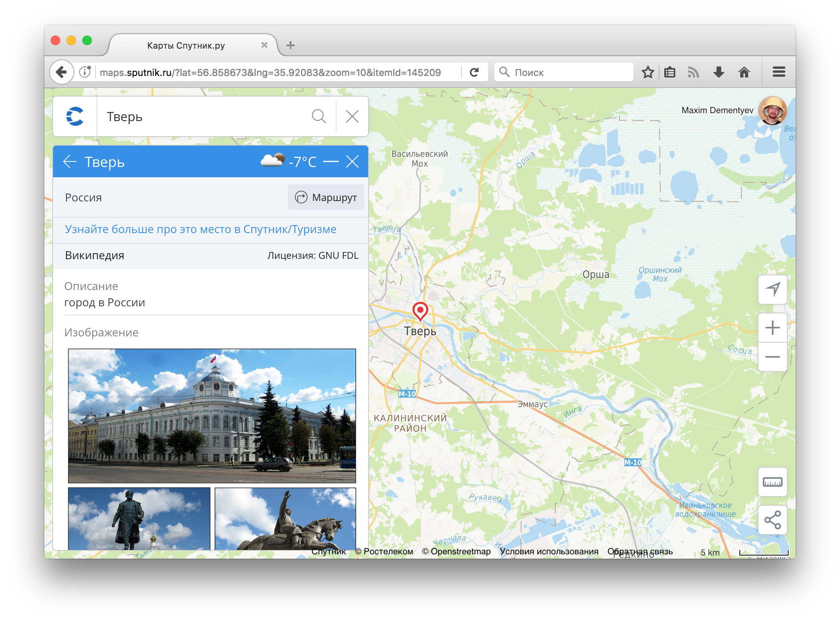The image size is (840, 622).
Task: Click the Орша label on the map
Action: point(596,274)
